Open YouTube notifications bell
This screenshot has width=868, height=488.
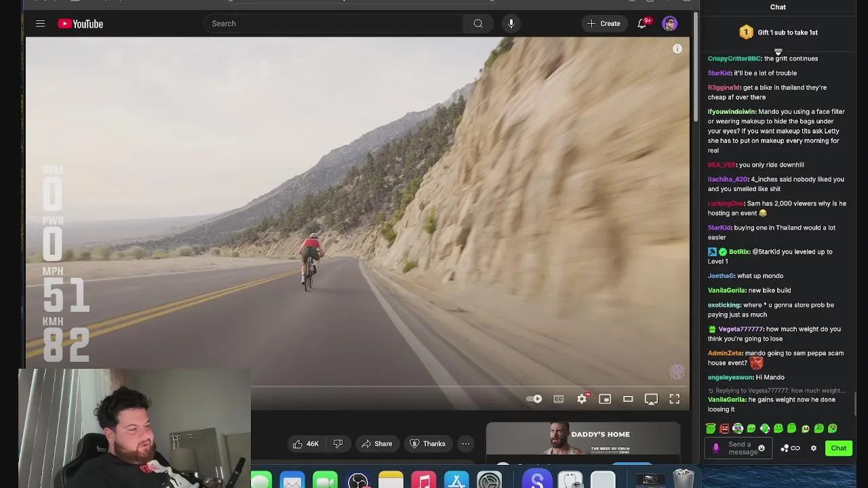[x=642, y=24]
